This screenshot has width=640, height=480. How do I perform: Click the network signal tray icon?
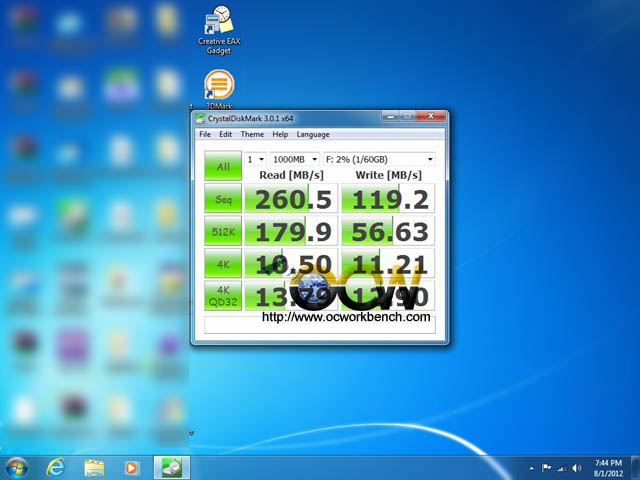point(562,468)
